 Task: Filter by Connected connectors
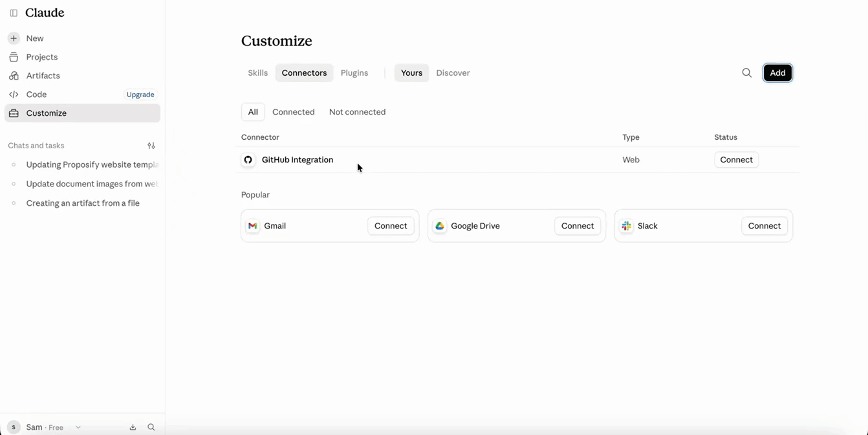pyautogui.click(x=294, y=112)
